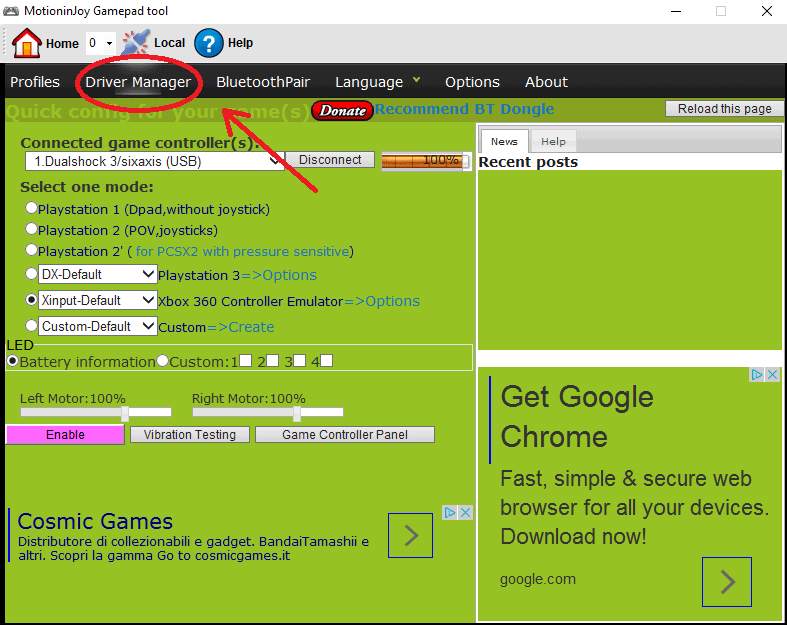787x625 pixels.
Task: Open the Xinput-Default dropdown
Action: [149, 300]
